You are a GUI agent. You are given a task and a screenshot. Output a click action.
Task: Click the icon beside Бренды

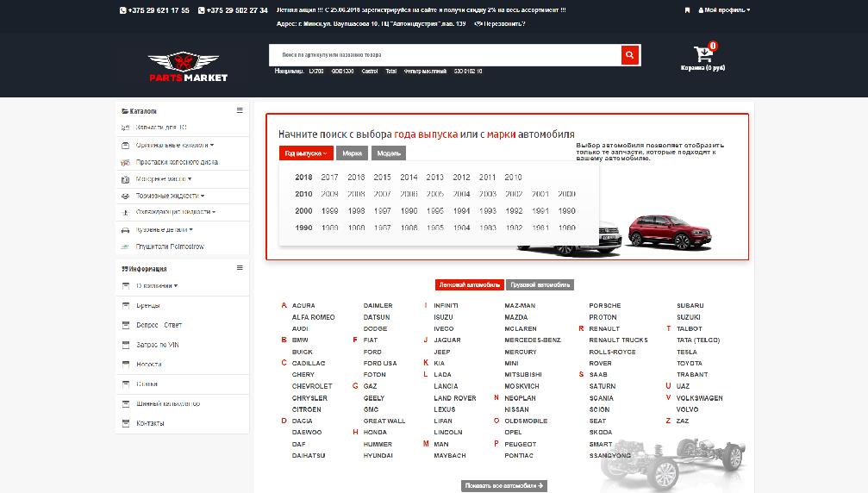tap(126, 305)
